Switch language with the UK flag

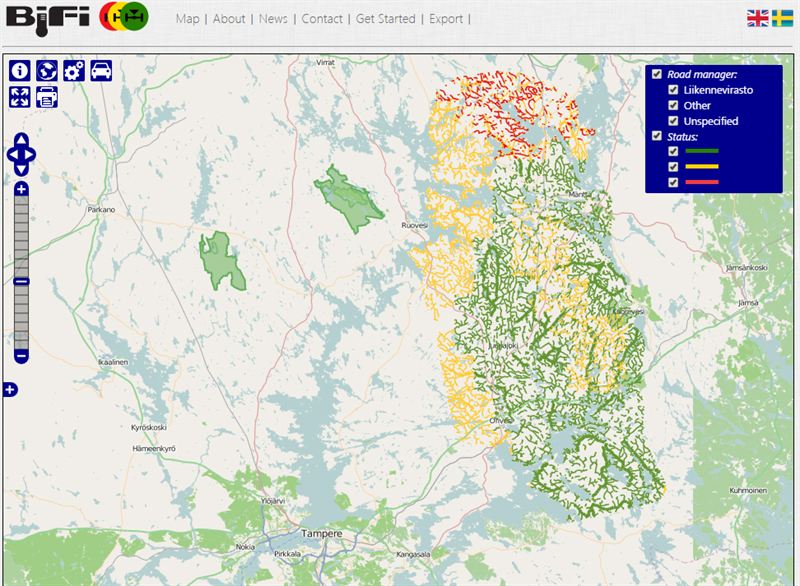[757, 18]
